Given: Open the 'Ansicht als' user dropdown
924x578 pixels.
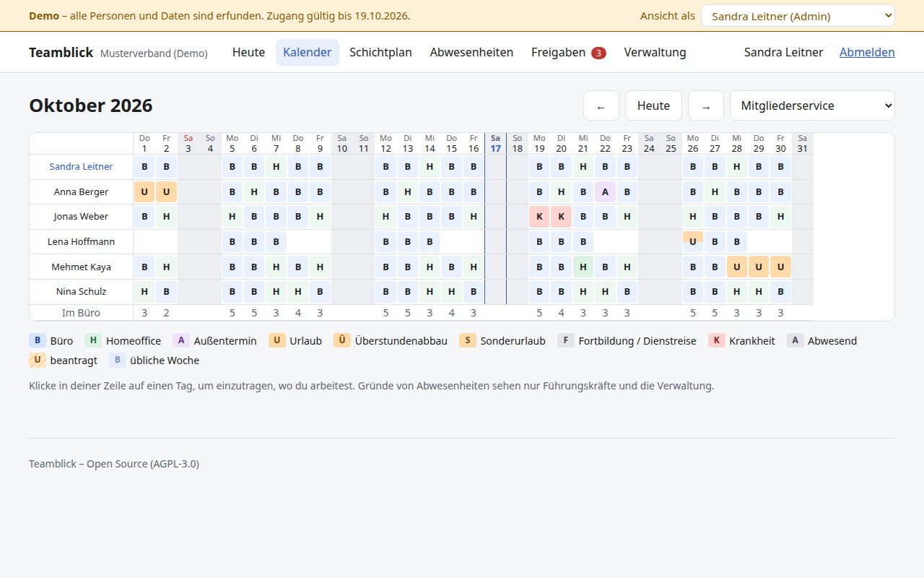Looking at the screenshot, I should click(798, 16).
